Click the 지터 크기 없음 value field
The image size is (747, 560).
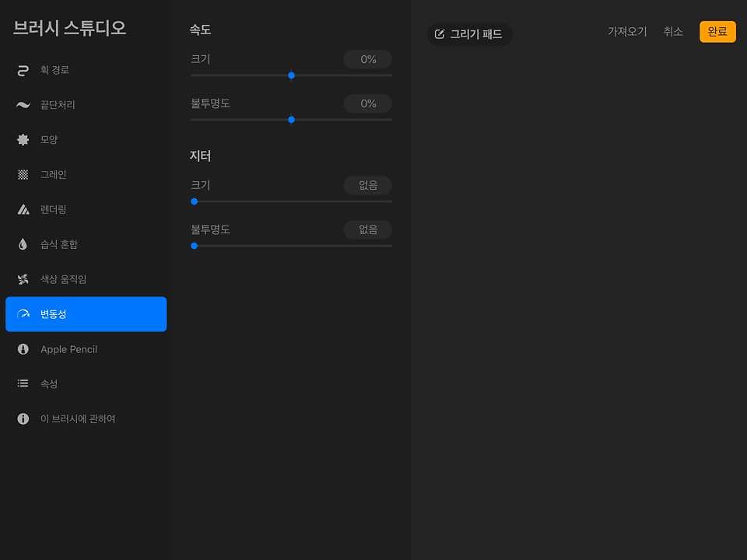tap(368, 186)
